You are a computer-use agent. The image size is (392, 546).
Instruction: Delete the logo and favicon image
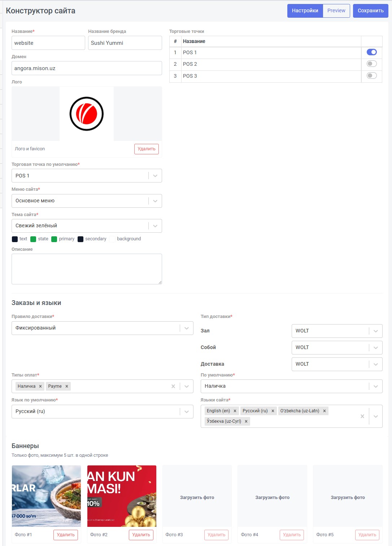(147, 149)
